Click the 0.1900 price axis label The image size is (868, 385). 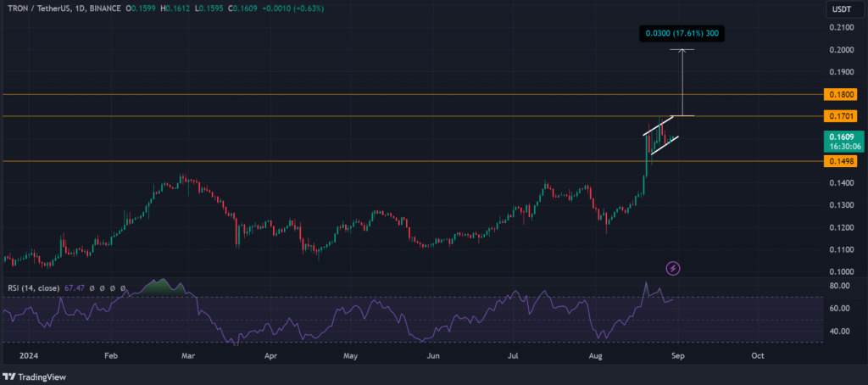pos(840,72)
